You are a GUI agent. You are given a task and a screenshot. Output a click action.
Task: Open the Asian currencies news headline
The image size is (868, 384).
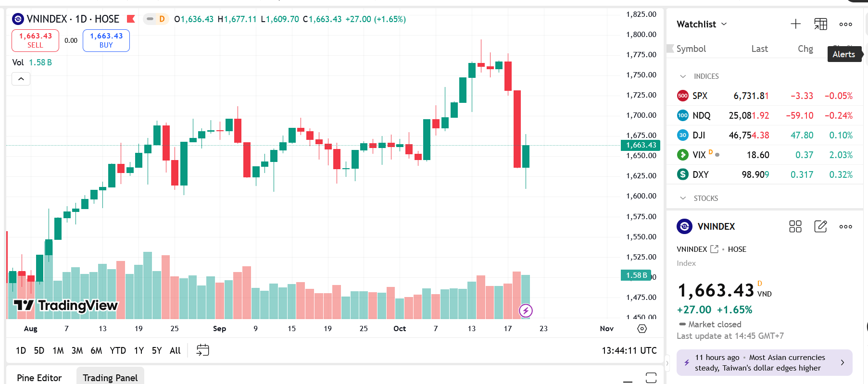pos(764,363)
